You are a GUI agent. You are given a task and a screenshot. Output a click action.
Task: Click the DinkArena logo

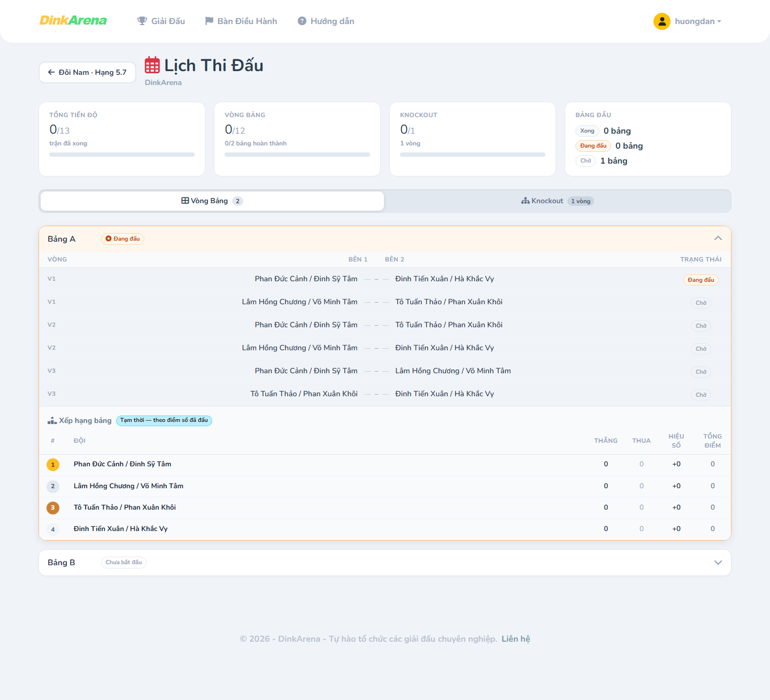coord(73,20)
